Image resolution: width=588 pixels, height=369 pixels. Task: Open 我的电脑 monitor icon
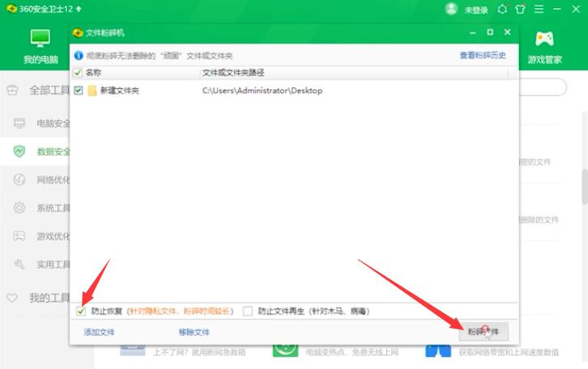[40, 38]
